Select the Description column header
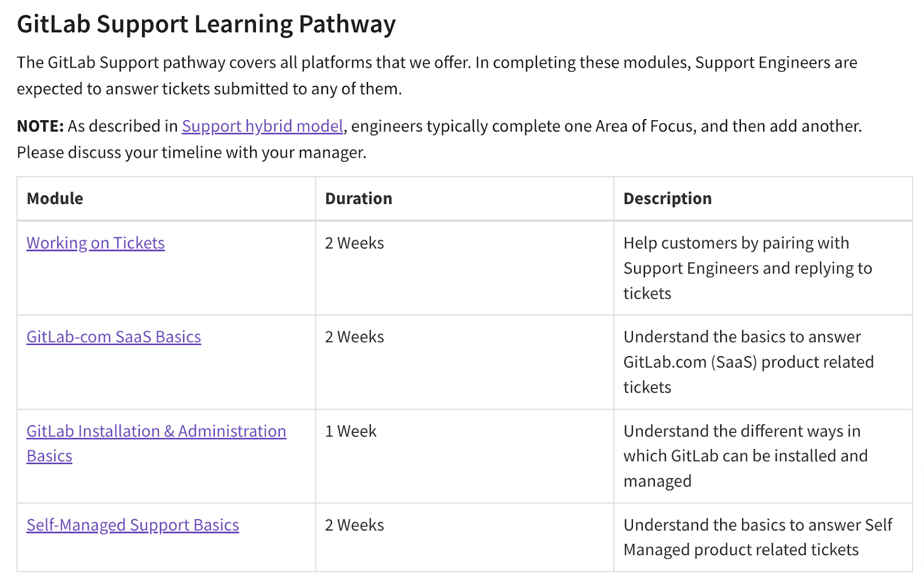Screen dimensions: 924x586 667,199
